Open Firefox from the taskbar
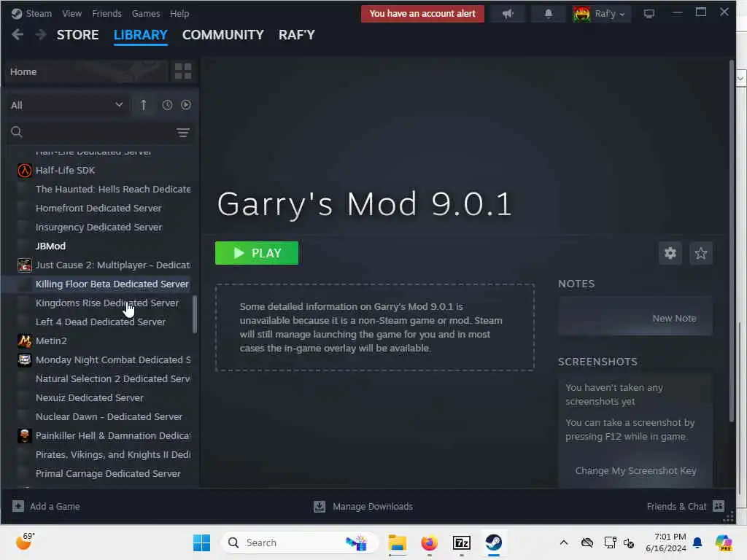This screenshot has height=560, width=747. pyautogui.click(x=429, y=542)
